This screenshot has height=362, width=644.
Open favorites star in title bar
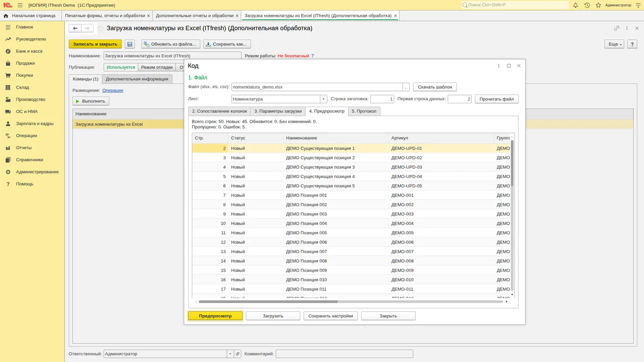click(x=598, y=5)
